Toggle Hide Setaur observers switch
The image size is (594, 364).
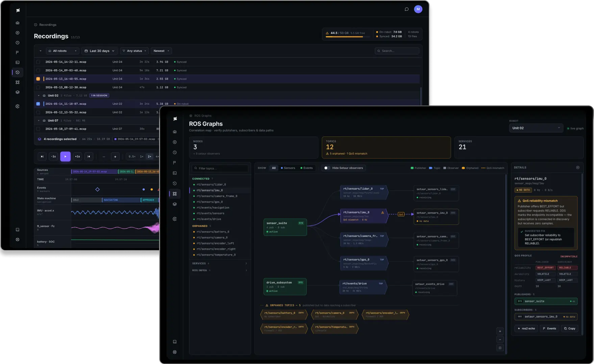point(326,168)
